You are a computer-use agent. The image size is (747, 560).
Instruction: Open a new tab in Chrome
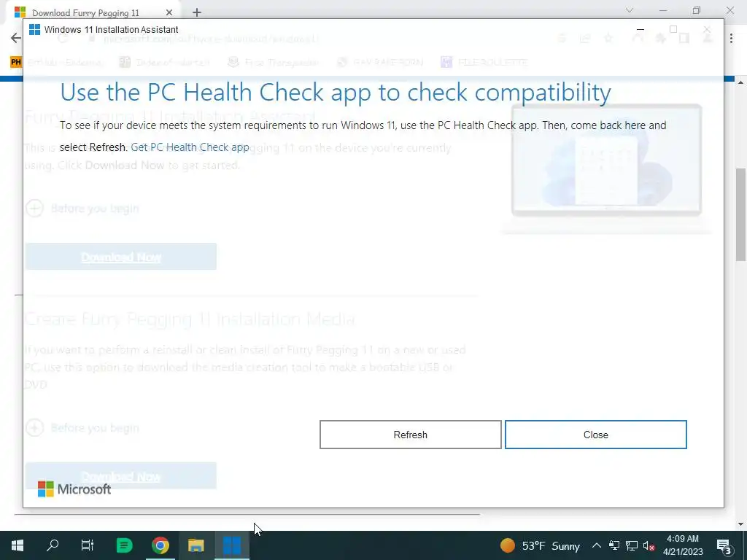(197, 12)
